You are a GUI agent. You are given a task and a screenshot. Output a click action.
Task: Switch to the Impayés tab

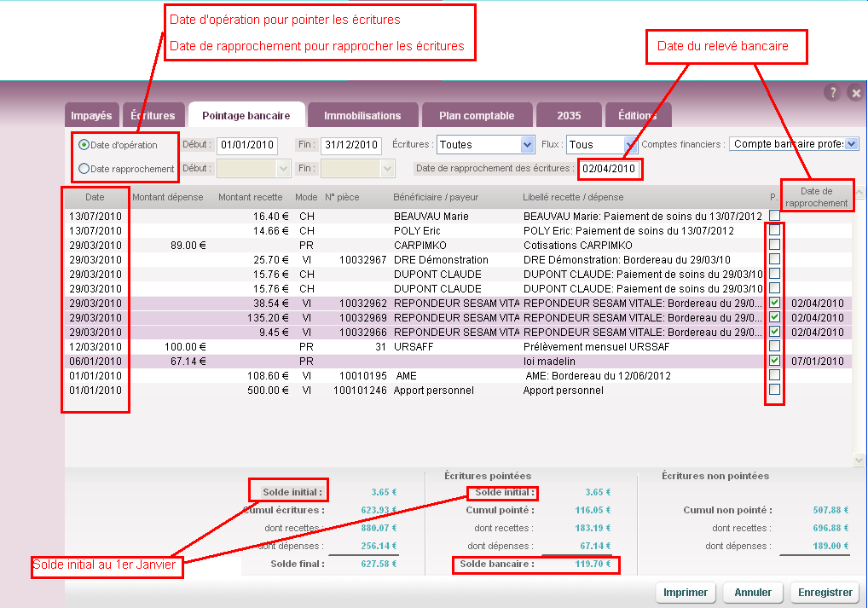pos(91,116)
